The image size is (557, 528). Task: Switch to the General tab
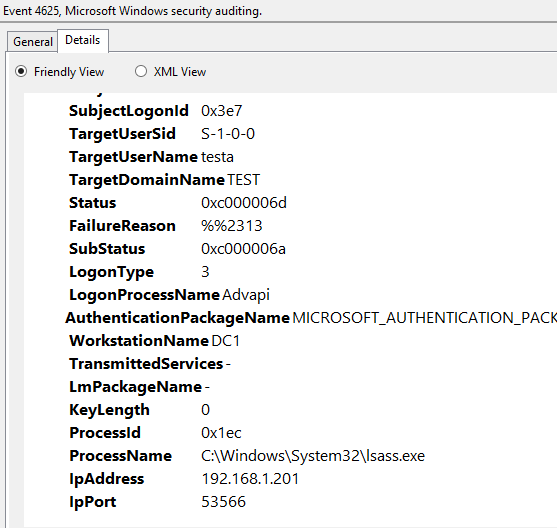pyautogui.click(x=32, y=42)
